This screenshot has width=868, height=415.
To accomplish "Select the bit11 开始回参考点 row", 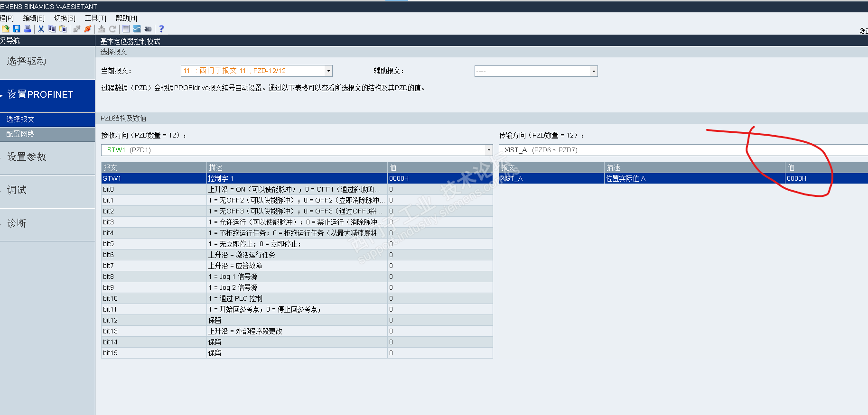I will point(297,309).
